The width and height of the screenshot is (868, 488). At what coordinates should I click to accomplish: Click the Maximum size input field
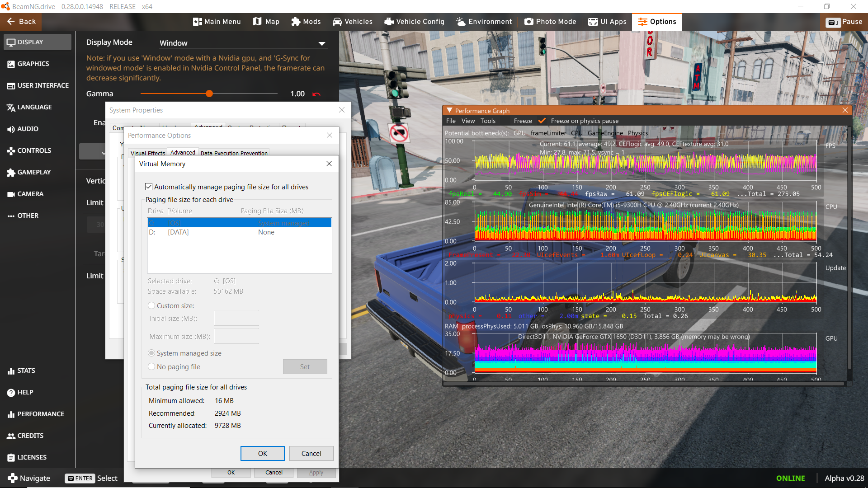236,336
